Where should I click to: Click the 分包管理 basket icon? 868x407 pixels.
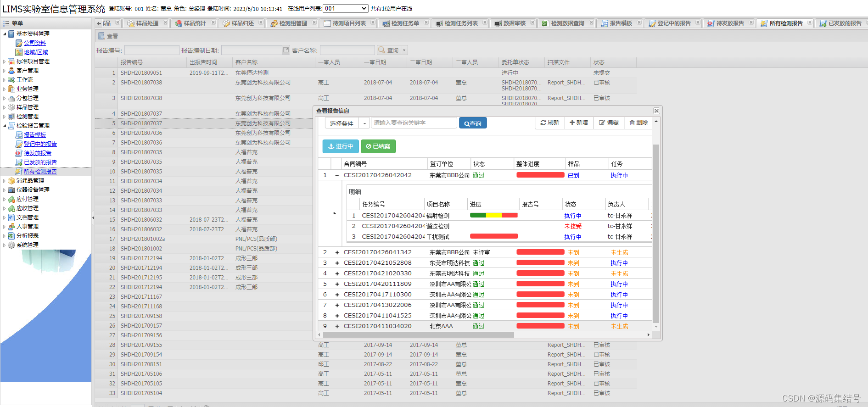click(11, 98)
